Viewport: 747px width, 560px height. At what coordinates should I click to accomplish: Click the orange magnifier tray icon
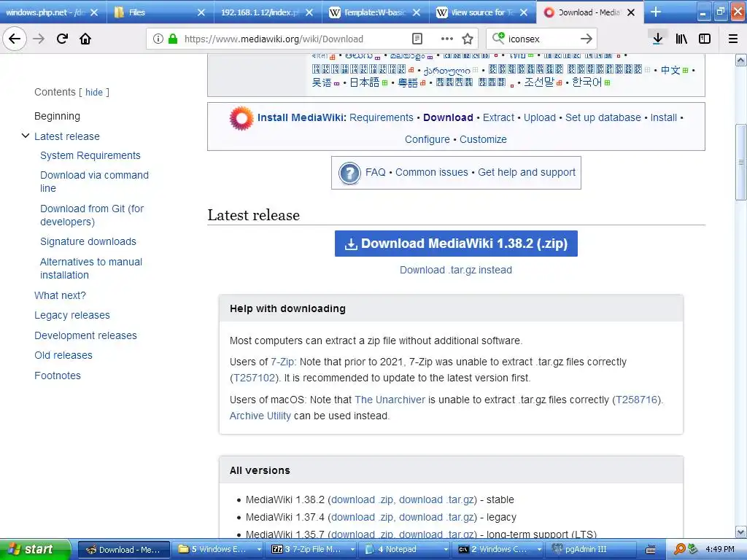click(679, 549)
